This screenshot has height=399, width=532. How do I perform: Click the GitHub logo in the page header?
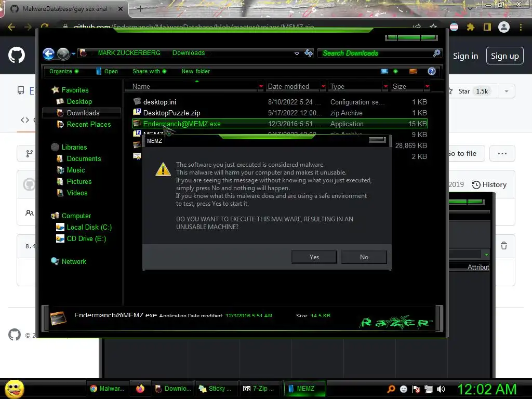pos(17,55)
